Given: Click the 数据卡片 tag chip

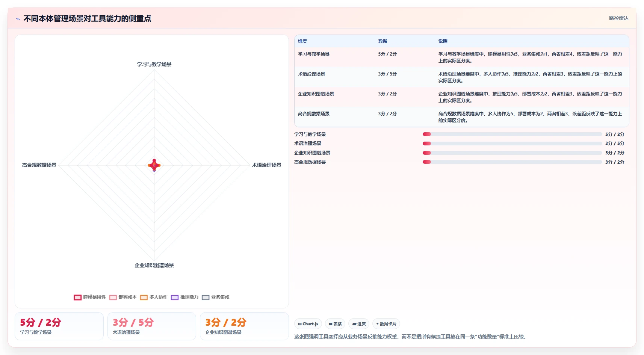Looking at the screenshot, I should [386, 324].
